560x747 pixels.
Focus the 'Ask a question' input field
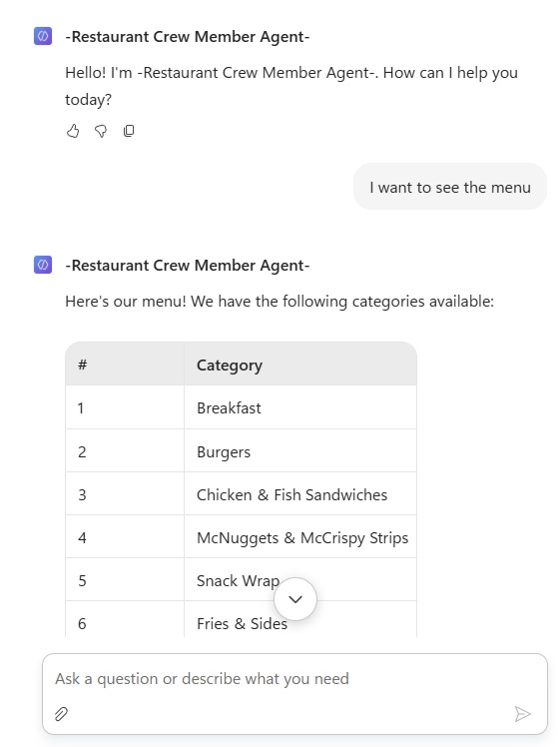294,678
